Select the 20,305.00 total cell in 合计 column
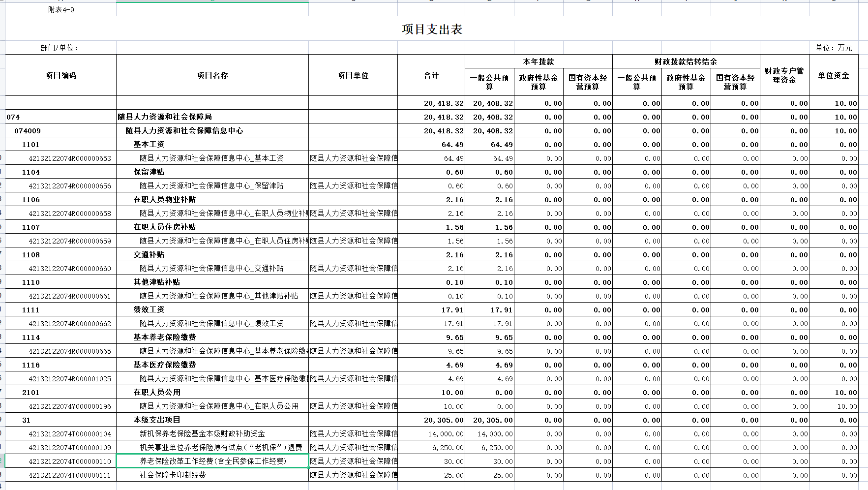 pos(431,420)
